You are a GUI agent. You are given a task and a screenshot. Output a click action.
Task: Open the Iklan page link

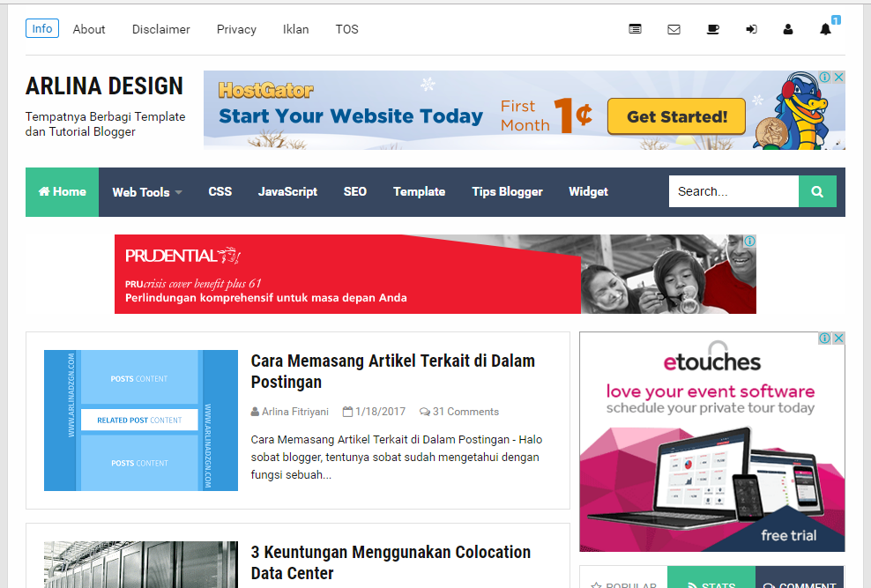(x=295, y=29)
